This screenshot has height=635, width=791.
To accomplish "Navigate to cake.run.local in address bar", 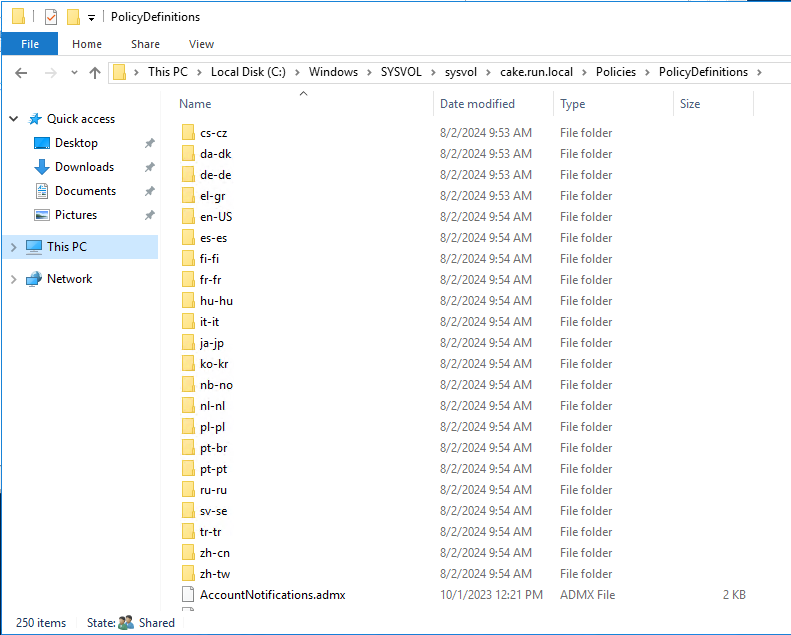I will tap(536, 72).
